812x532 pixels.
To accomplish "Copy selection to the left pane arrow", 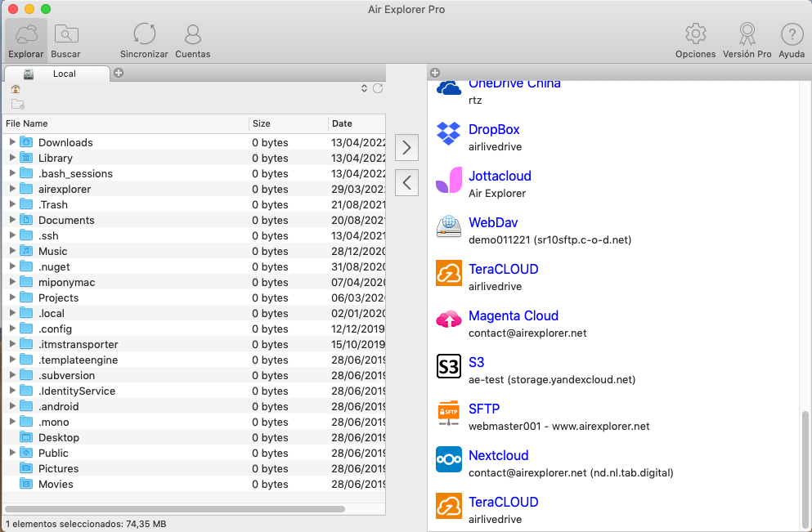I will click(x=406, y=183).
